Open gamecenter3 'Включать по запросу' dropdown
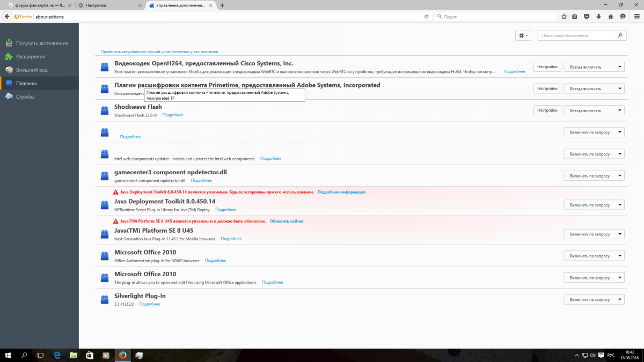The height and width of the screenshot is (362, 644). click(x=594, y=176)
